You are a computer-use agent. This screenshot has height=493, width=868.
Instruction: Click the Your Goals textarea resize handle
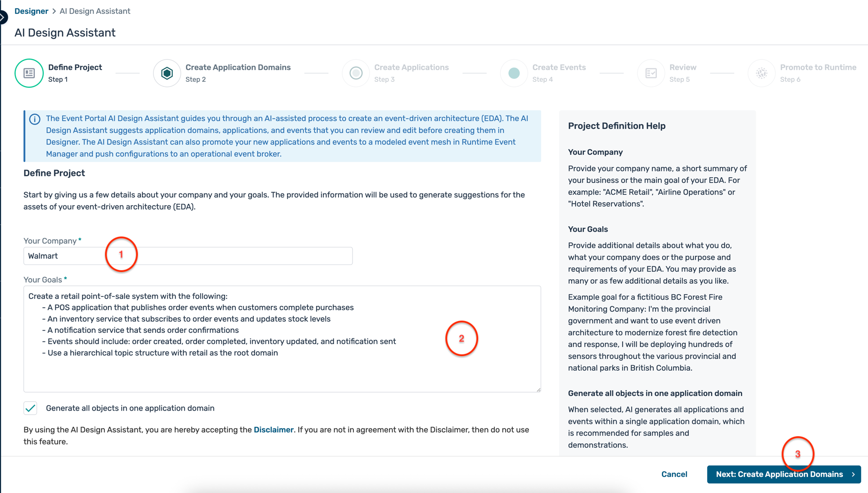pos(538,390)
